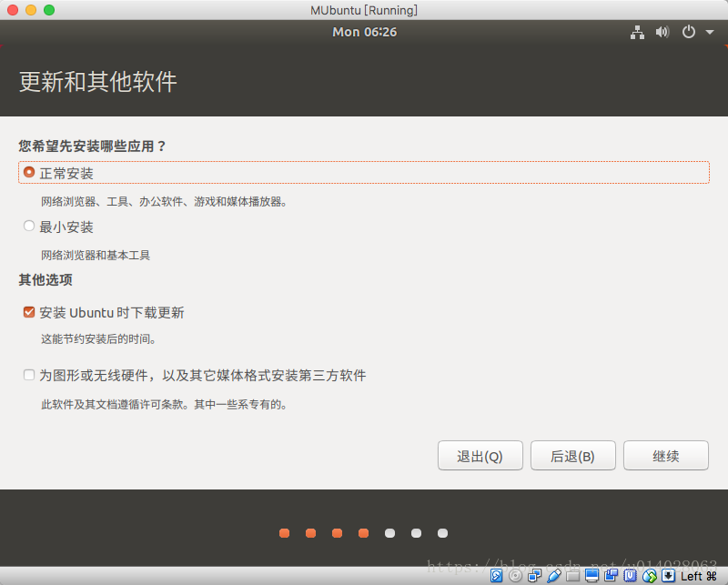Click VirtualBox keyboard capture arrow icon
Image resolution: width=728 pixels, height=585 pixels.
tap(668, 576)
